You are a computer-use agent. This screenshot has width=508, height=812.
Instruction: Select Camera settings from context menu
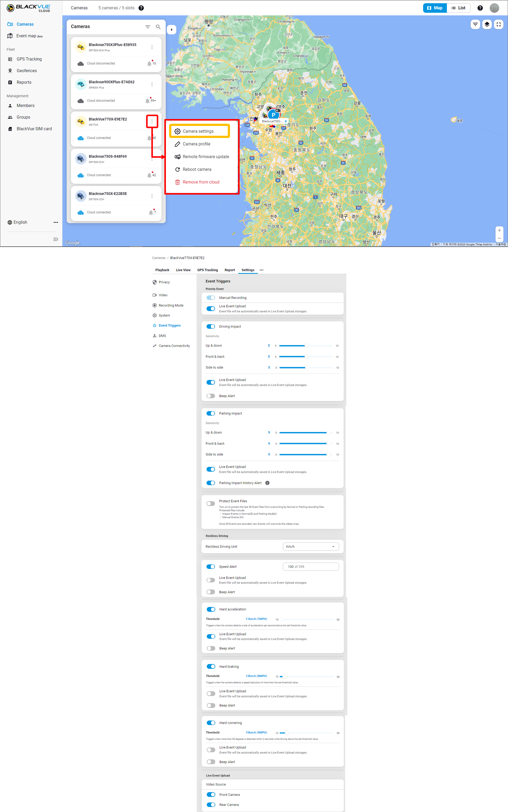click(200, 131)
